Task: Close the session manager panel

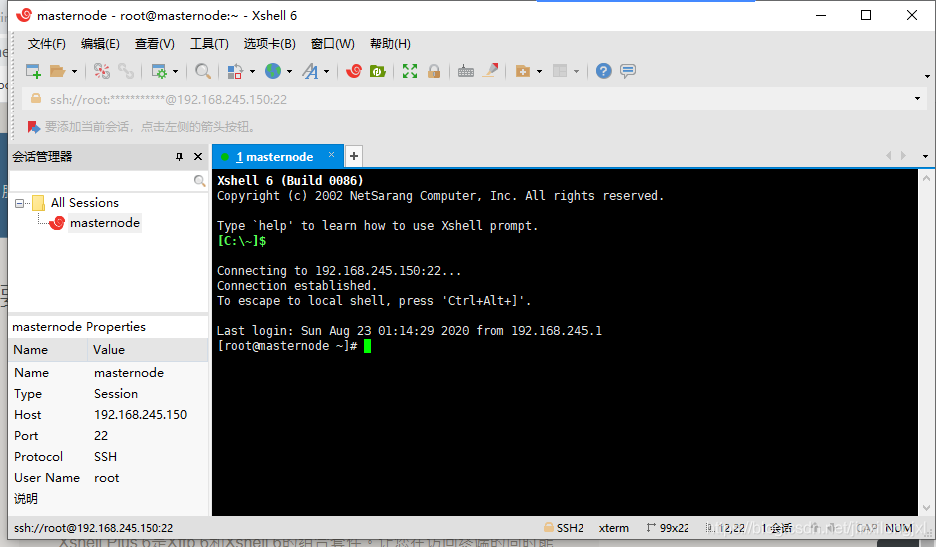Action: click(x=198, y=156)
